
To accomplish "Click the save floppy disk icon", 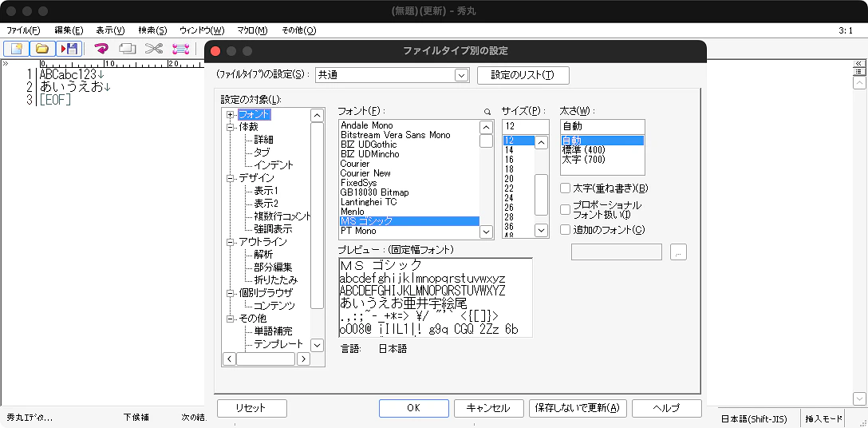I will pyautogui.click(x=69, y=49).
